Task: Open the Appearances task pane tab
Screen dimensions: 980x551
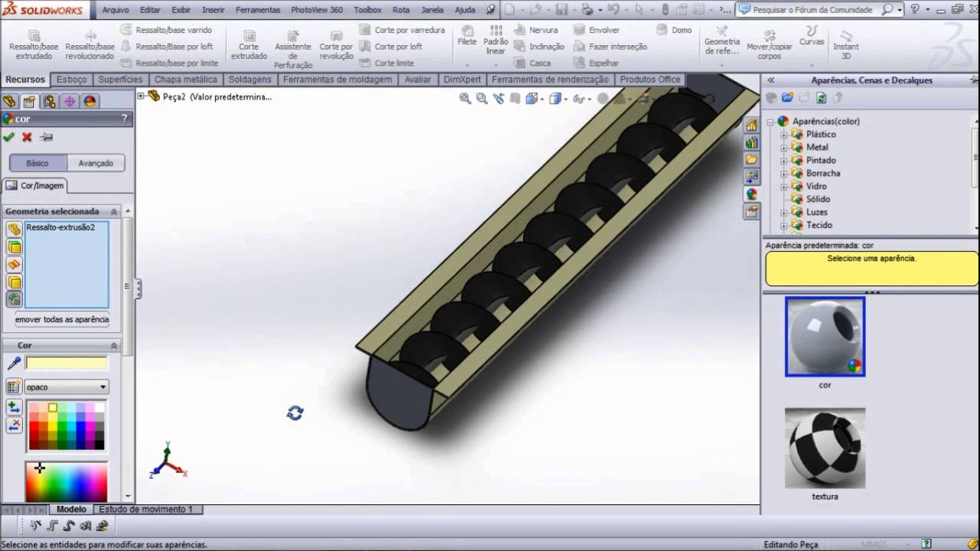Action: (751, 194)
